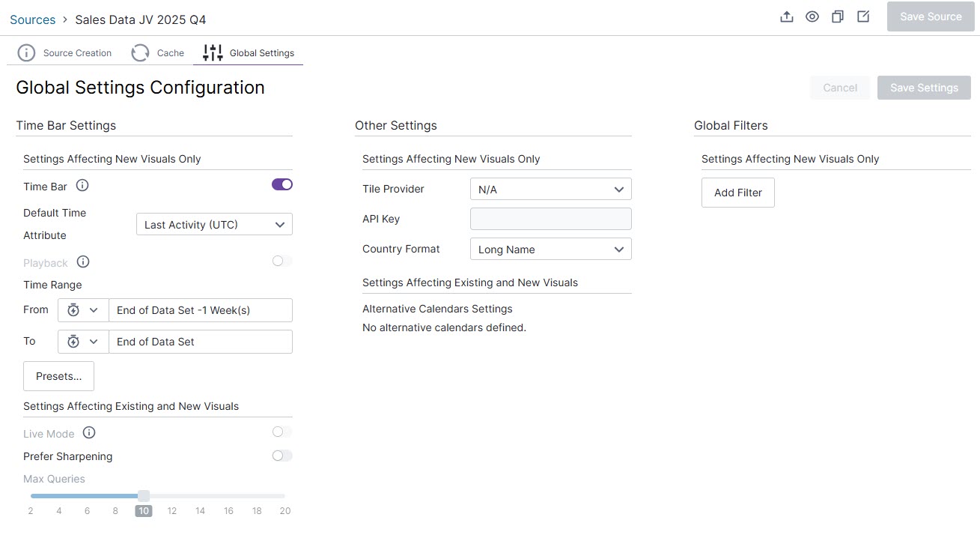
Task: Click the clock icon in the From row
Action: 73,310
